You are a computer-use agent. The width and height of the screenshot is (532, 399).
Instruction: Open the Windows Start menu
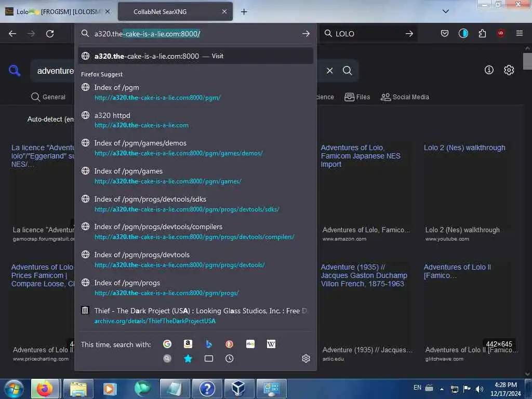pos(14,388)
